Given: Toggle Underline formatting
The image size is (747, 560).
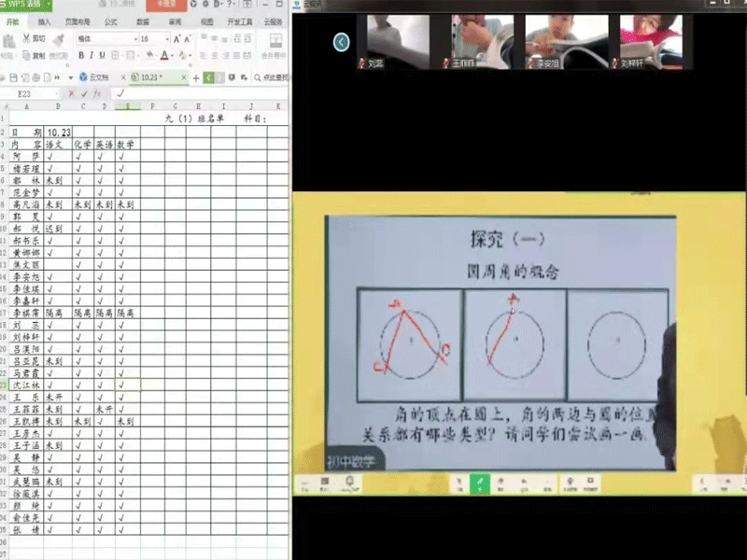Looking at the screenshot, I should [102, 55].
